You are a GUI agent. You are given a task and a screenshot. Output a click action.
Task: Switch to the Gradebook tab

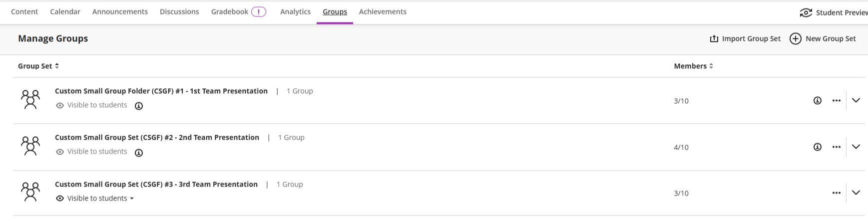tap(230, 12)
